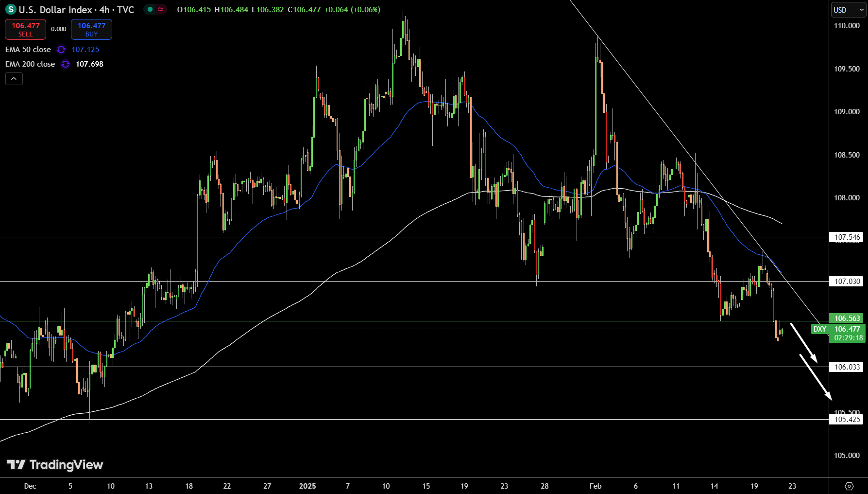This screenshot has width=868, height=494.
Task: Click the closing price C106.477 value
Action: point(304,10)
